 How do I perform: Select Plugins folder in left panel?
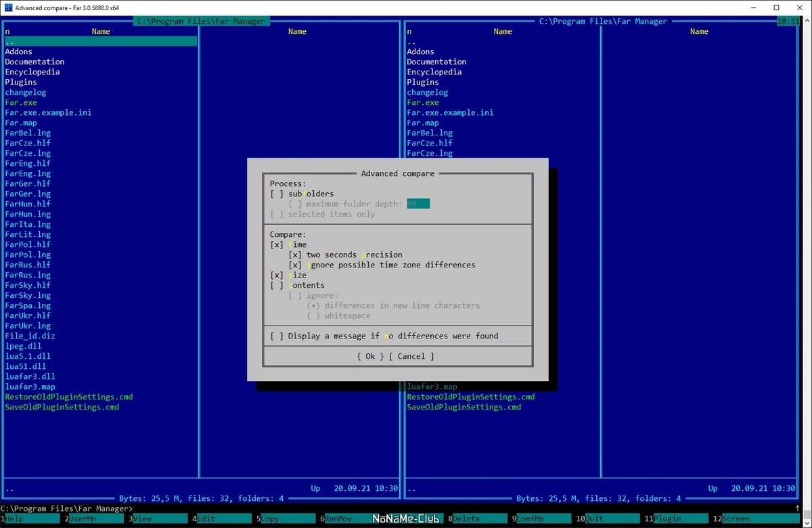(21, 82)
